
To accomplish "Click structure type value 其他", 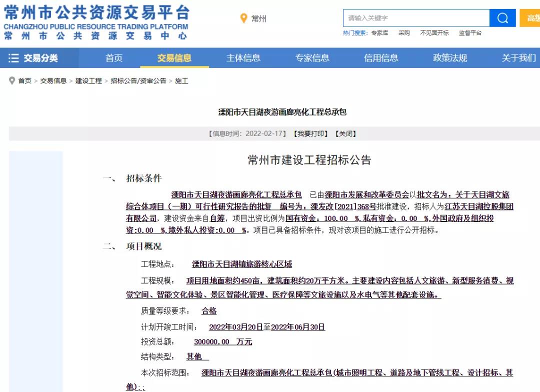I will [194, 356].
